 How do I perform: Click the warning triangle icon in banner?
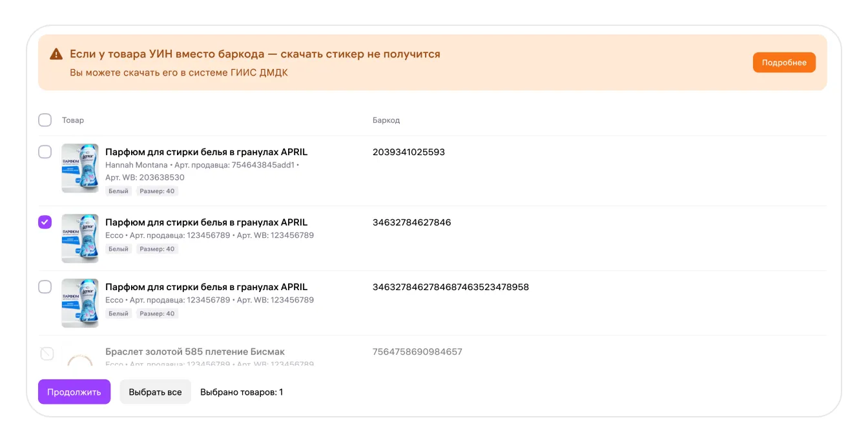pos(56,54)
